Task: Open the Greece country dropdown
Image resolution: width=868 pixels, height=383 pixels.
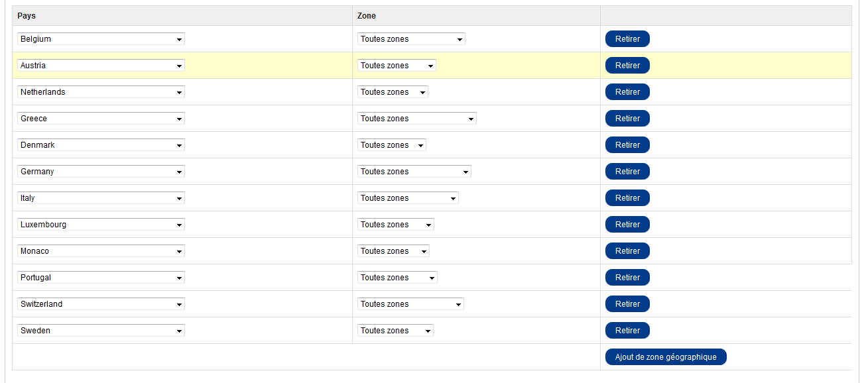Action: (101, 119)
